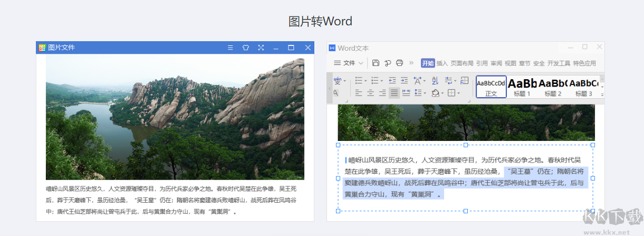The width and height of the screenshot is (644, 236).
Task: Increase paragraph indent
Action: [x=404, y=81]
